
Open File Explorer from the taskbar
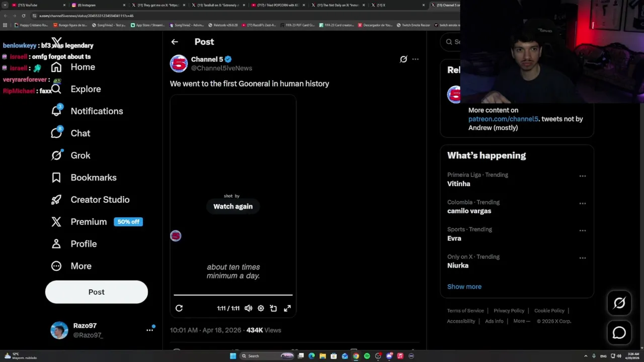323,356
